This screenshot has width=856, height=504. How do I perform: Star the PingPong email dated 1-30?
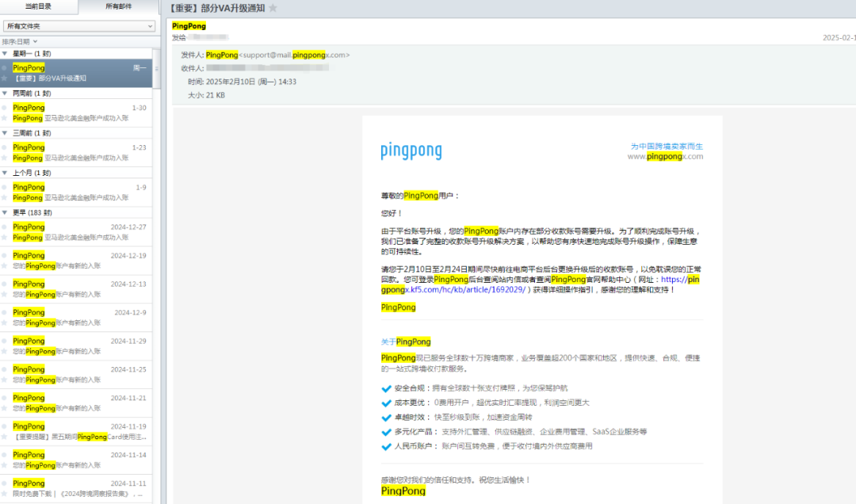[x=5, y=118]
